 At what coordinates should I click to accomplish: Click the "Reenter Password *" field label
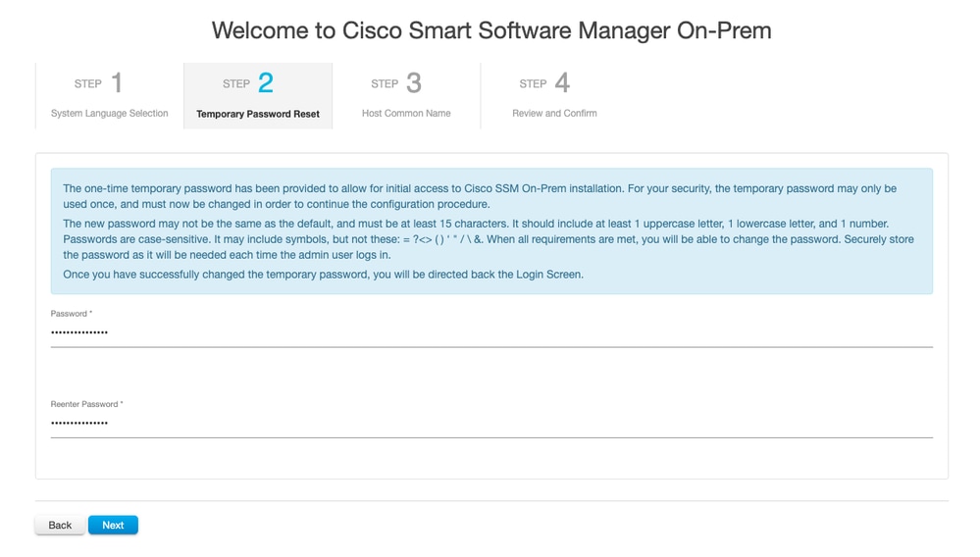coord(87,404)
